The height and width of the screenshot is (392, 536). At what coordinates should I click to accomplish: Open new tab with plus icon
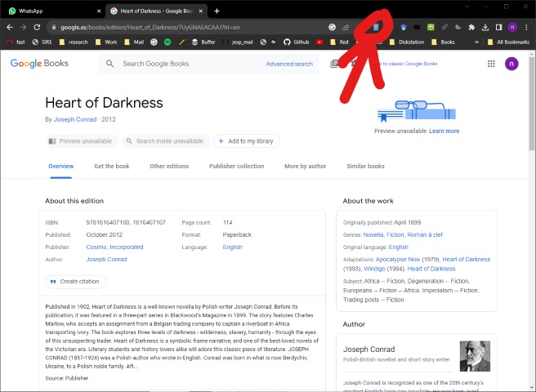217,11
